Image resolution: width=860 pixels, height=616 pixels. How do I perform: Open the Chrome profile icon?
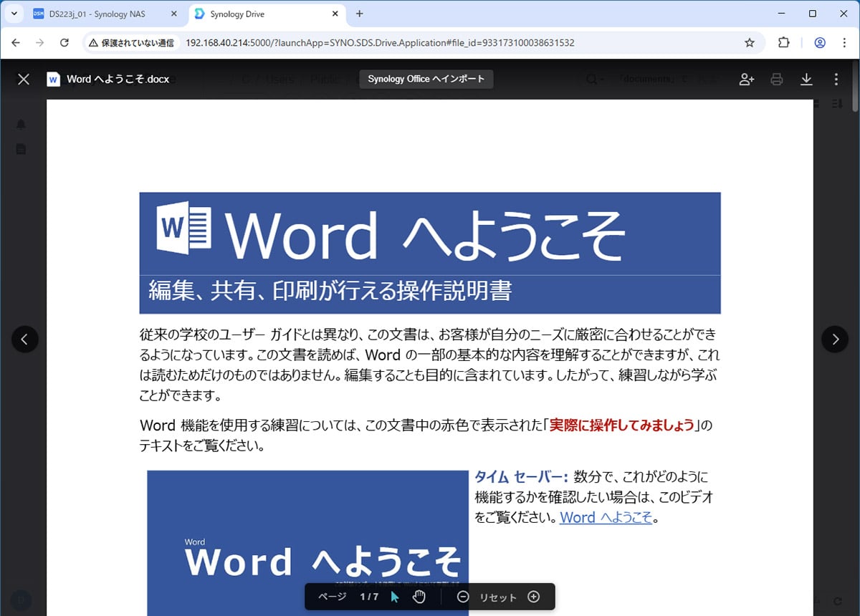coord(820,43)
